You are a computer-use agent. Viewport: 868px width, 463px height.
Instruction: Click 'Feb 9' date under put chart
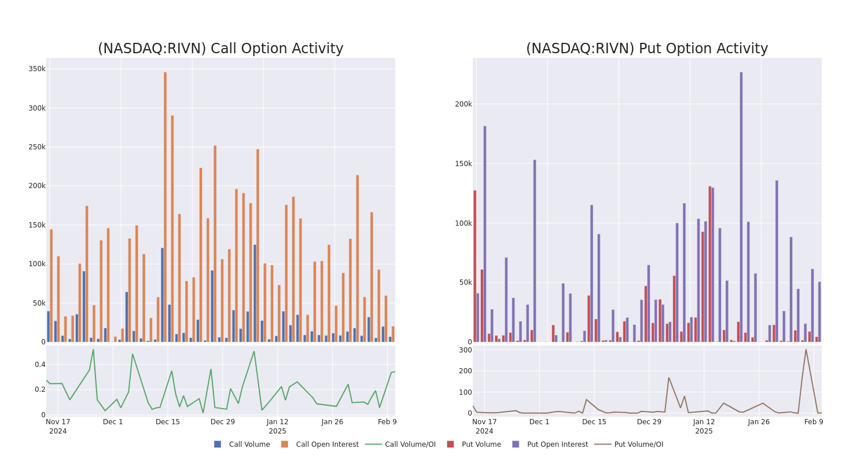pyautogui.click(x=814, y=422)
